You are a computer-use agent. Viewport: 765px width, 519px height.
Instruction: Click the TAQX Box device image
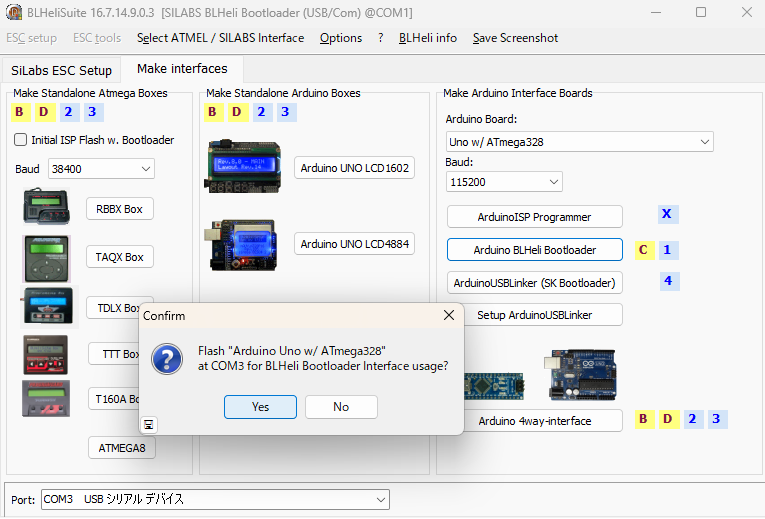46,258
